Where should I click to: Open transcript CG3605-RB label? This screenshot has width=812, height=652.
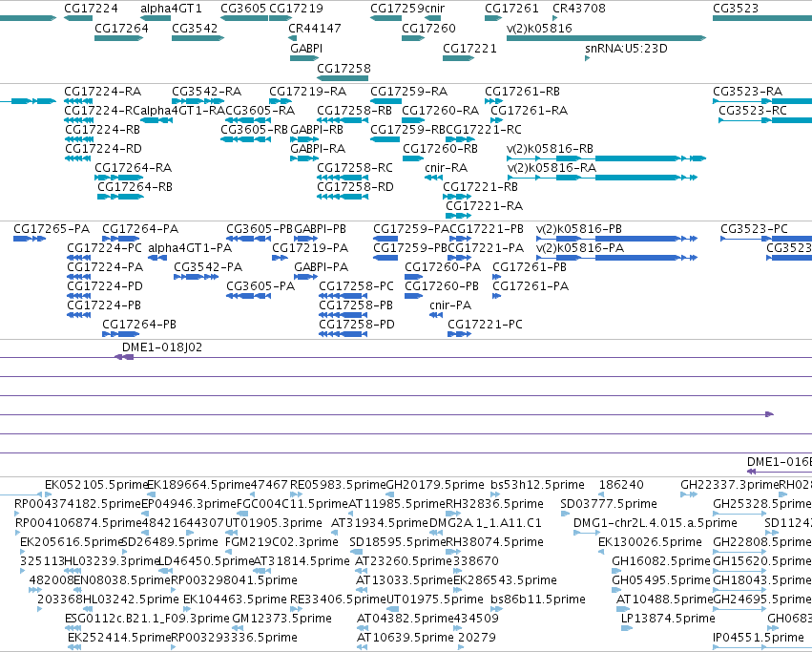point(254,129)
